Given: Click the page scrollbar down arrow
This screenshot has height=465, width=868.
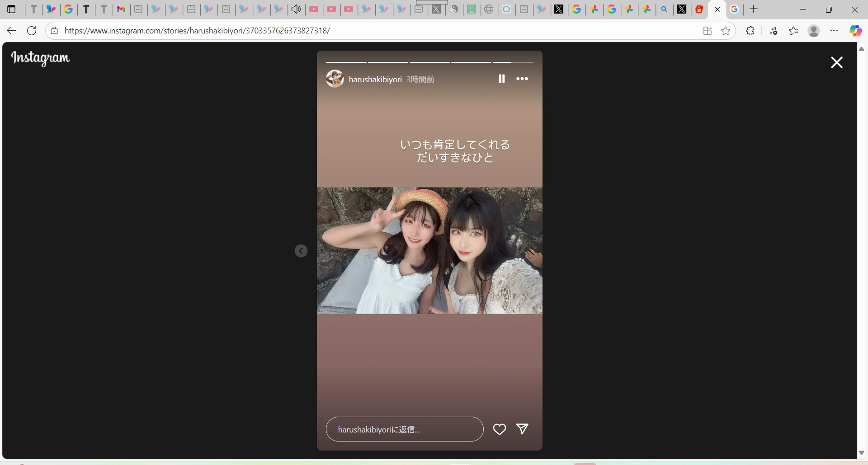Looking at the screenshot, I should point(862,453).
